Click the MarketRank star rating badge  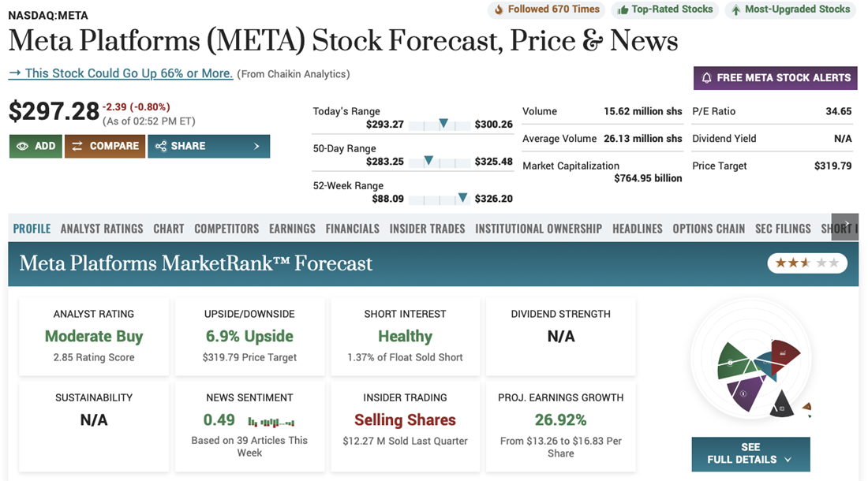pos(807,263)
